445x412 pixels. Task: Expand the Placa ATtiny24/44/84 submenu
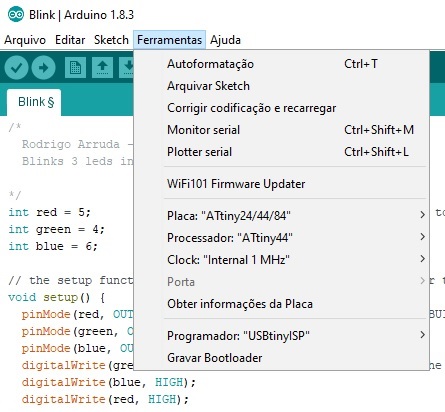point(296,216)
